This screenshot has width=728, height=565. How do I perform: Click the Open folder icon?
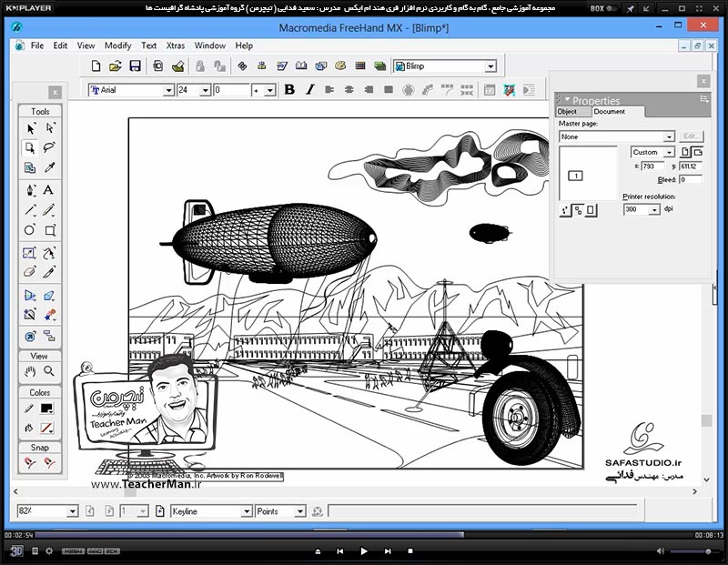click(x=116, y=66)
